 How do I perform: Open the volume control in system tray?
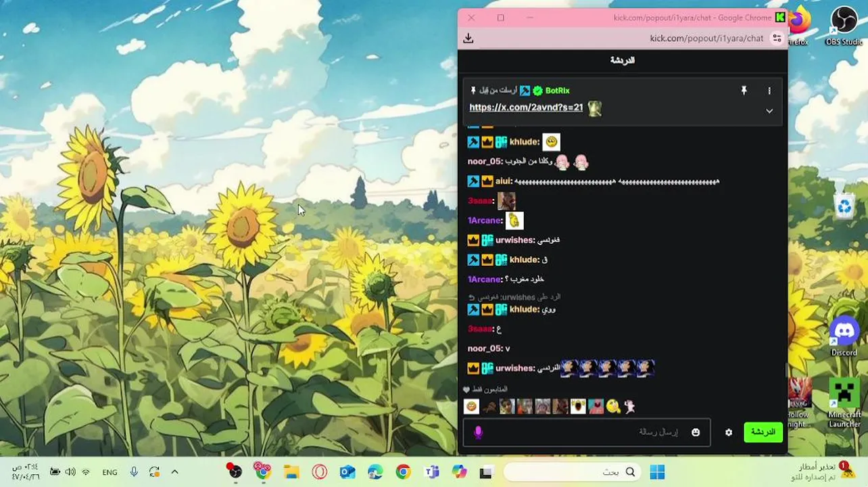70,471
